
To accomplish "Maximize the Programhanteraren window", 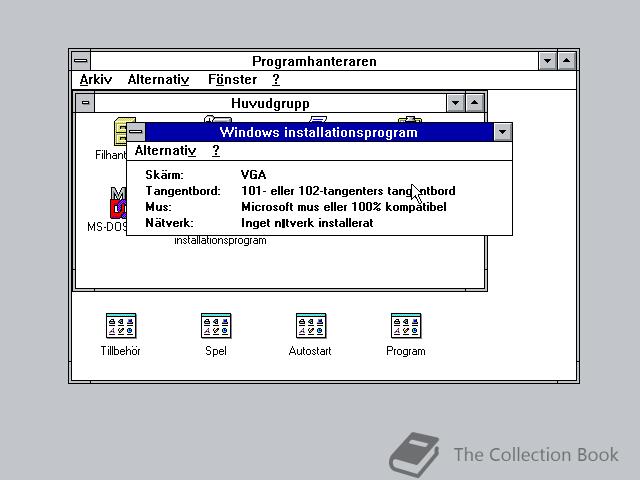I will coord(567,61).
